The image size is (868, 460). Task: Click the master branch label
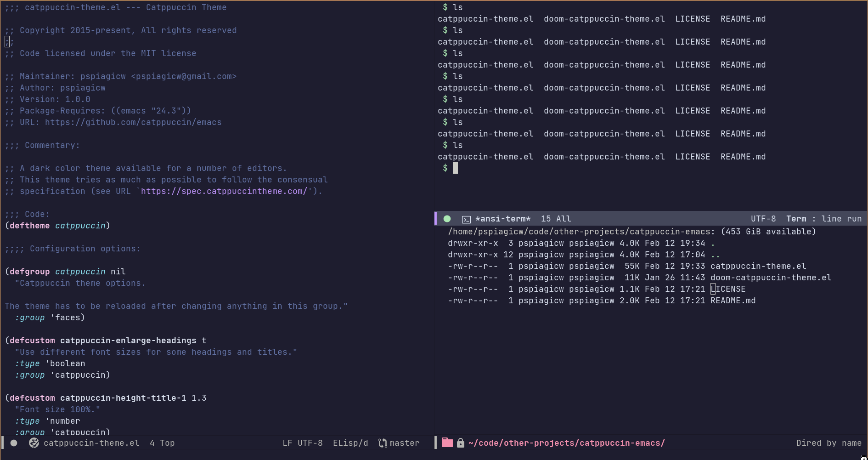(404, 443)
